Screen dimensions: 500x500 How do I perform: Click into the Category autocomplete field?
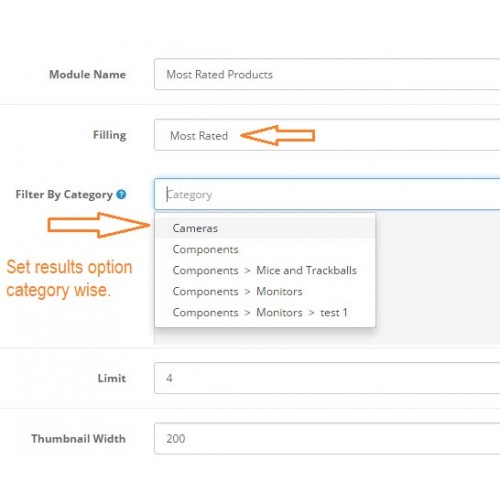(x=327, y=194)
